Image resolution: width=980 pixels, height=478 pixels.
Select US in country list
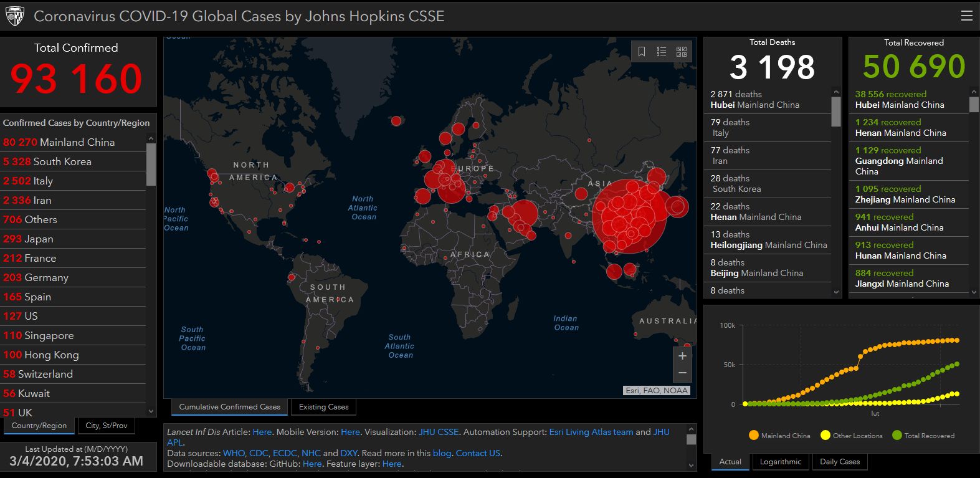(x=74, y=316)
